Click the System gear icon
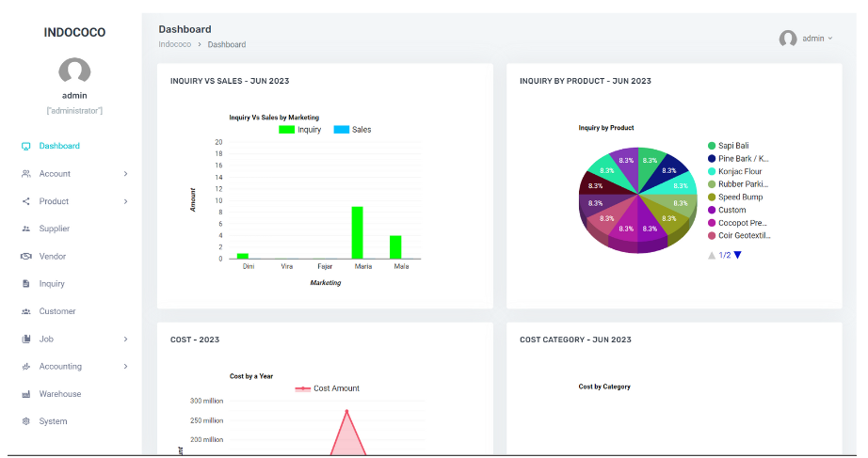This screenshot has width=868, height=458. point(26,422)
